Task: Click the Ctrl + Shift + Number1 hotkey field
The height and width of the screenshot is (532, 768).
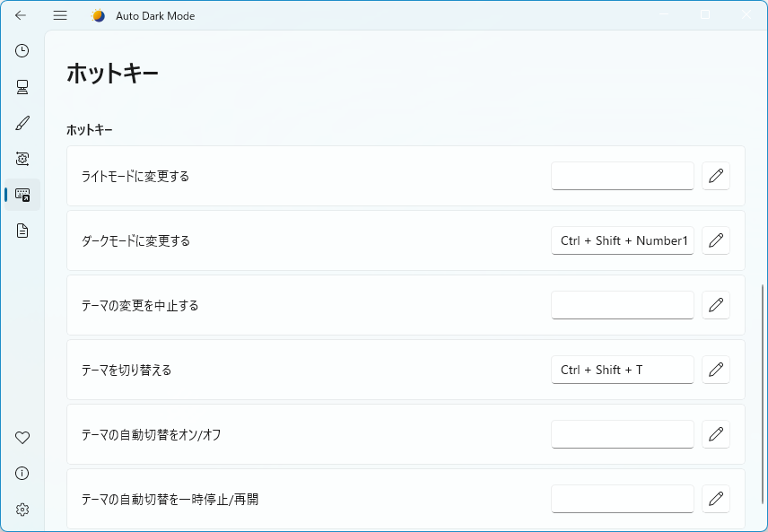Action: pyautogui.click(x=622, y=240)
